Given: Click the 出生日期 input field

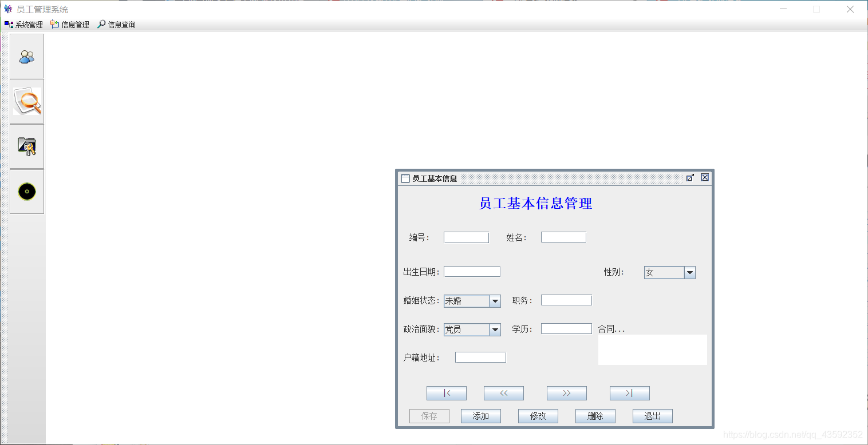Looking at the screenshot, I should (472, 272).
